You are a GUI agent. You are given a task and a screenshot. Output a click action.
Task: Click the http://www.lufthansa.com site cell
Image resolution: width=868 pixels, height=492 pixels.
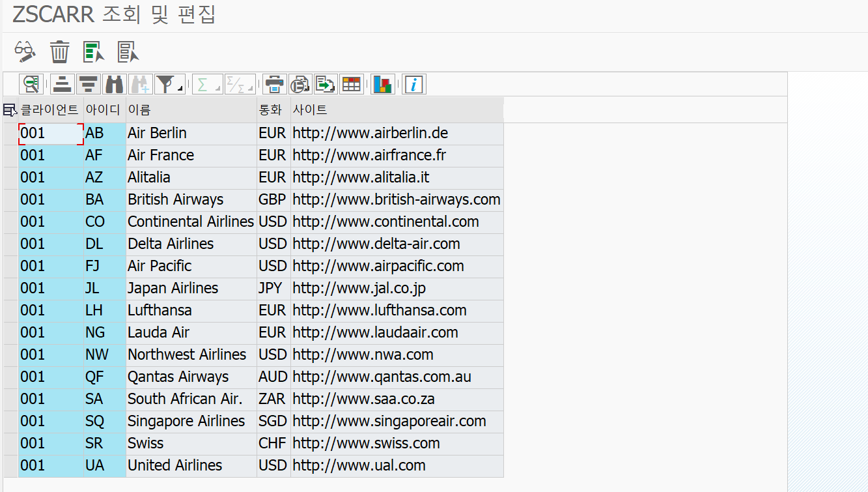click(397, 311)
